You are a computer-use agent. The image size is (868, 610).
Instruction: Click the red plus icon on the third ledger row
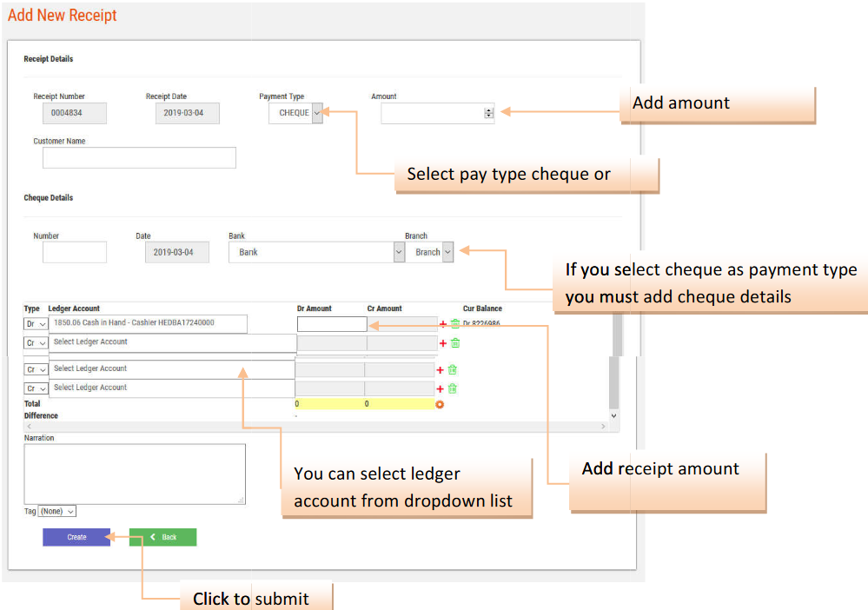pyautogui.click(x=440, y=370)
